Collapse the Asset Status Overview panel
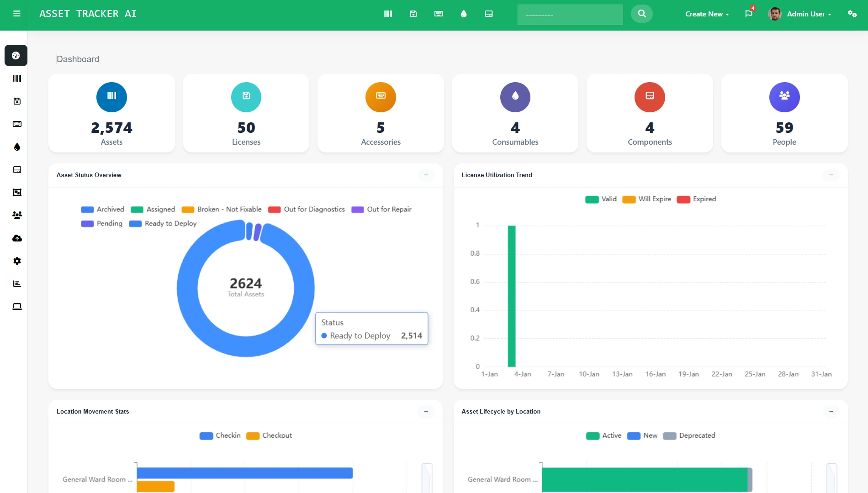Screen dimensions: 868x493 pyautogui.click(x=426, y=175)
